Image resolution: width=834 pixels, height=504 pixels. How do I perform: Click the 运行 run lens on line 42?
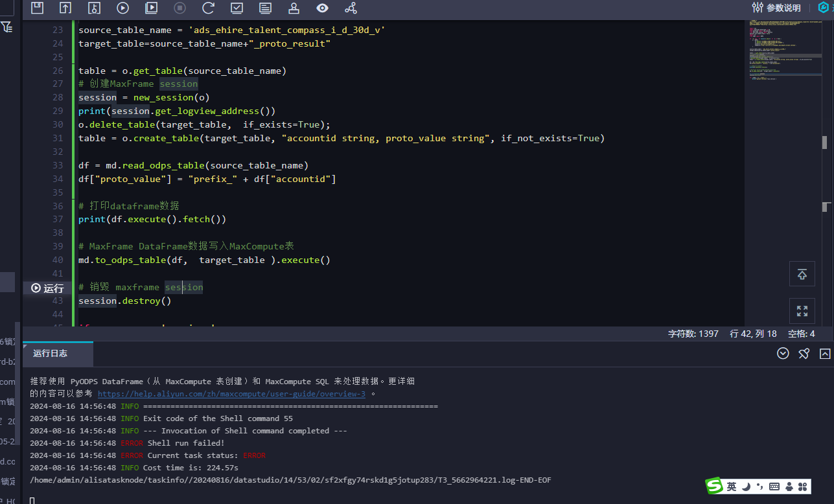47,288
